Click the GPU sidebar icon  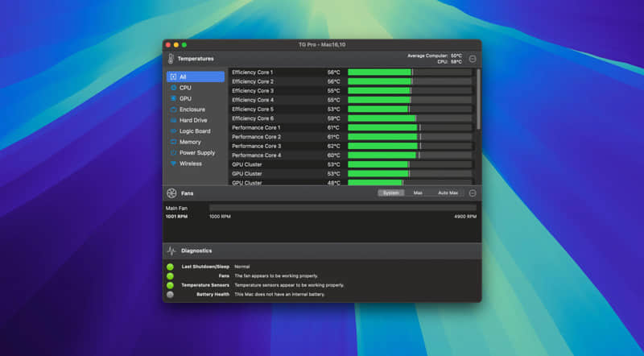click(x=173, y=98)
